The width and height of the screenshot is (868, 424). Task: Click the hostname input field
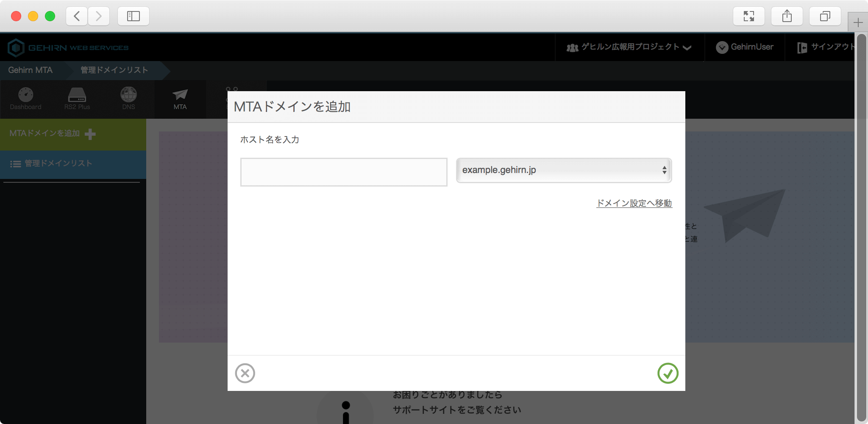click(x=343, y=172)
